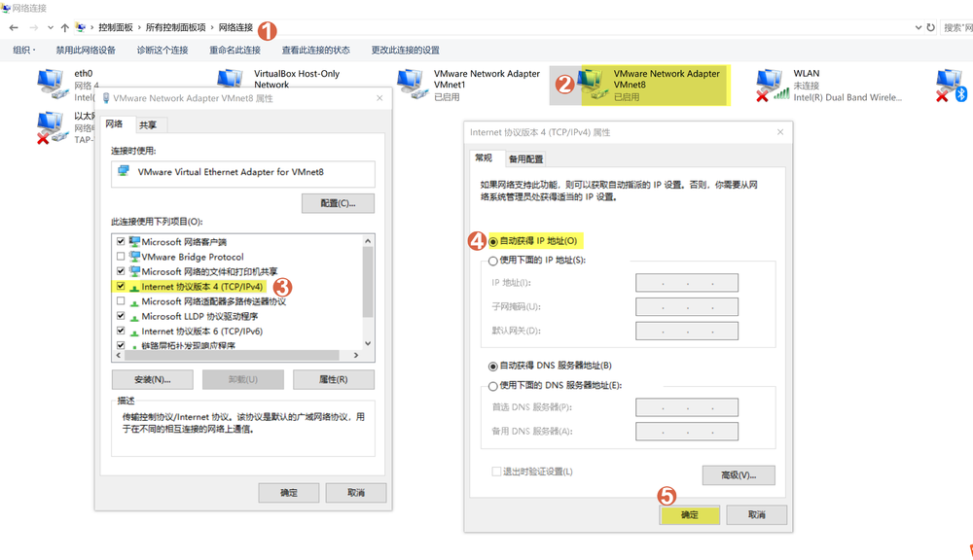Click the forward navigation arrow

[33, 27]
